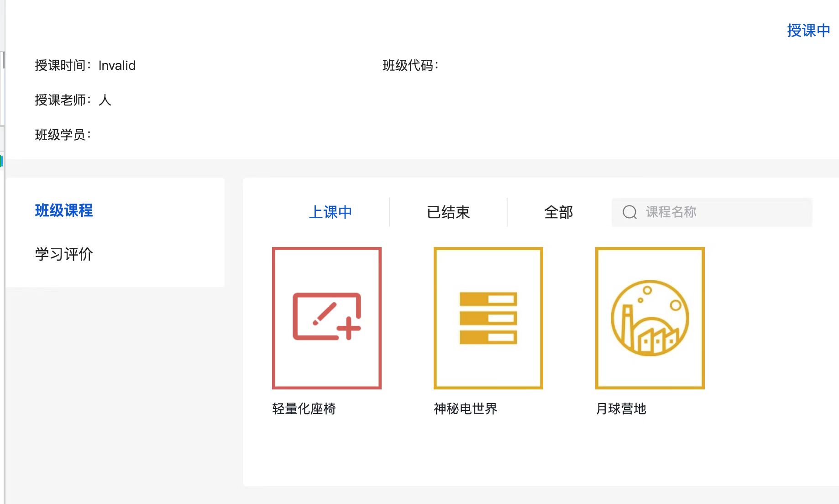The height and width of the screenshot is (504, 839).
Task: Open the 轻量化座椅 course thumbnail
Action: (327, 318)
